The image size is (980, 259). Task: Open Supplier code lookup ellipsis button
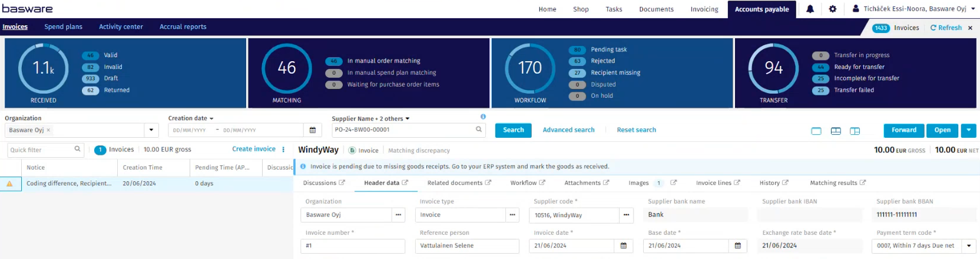click(626, 215)
